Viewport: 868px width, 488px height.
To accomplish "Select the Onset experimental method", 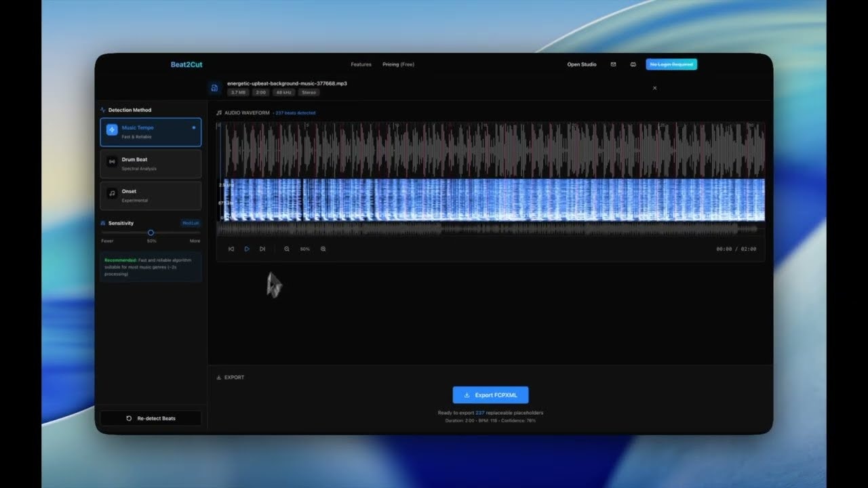I will pos(151,195).
